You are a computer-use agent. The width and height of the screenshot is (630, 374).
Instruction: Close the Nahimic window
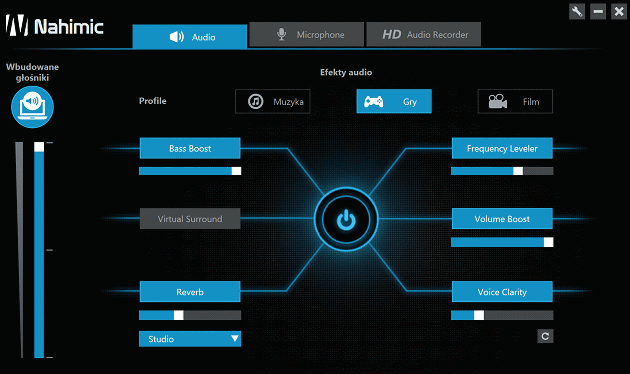[x=619, y=11]
